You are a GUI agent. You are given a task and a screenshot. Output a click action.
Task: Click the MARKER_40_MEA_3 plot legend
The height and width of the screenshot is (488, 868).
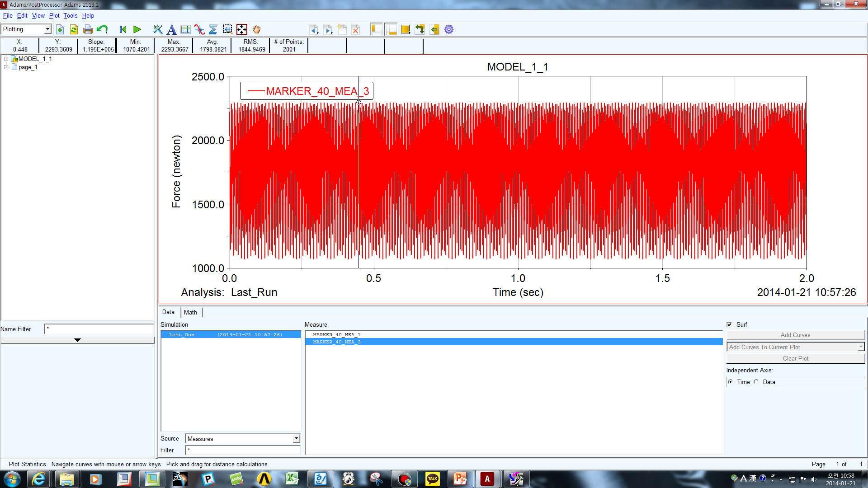(307, 91)
